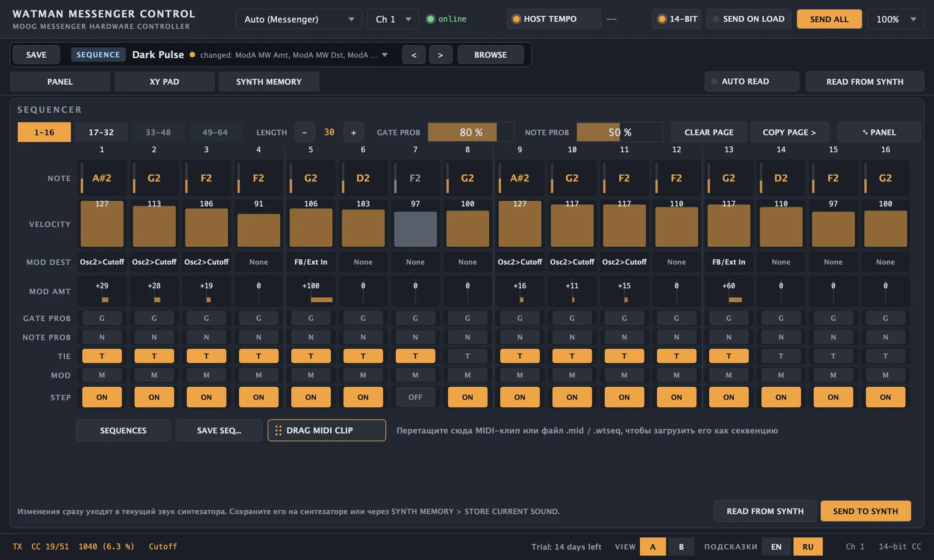This screenshot has height=560, width=934.
Task: Open BROWSE presets
Action: point(490,55)
